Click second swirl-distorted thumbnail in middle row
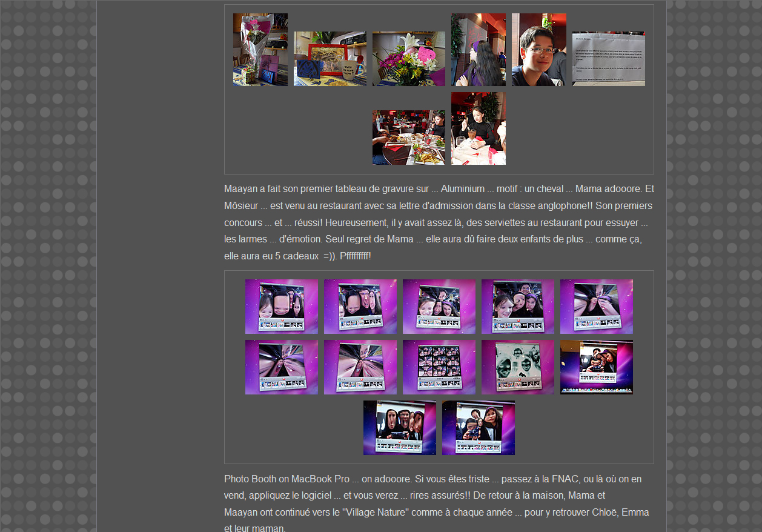The width and height of the screenshot is (762, 532). [x=360, y=367]
